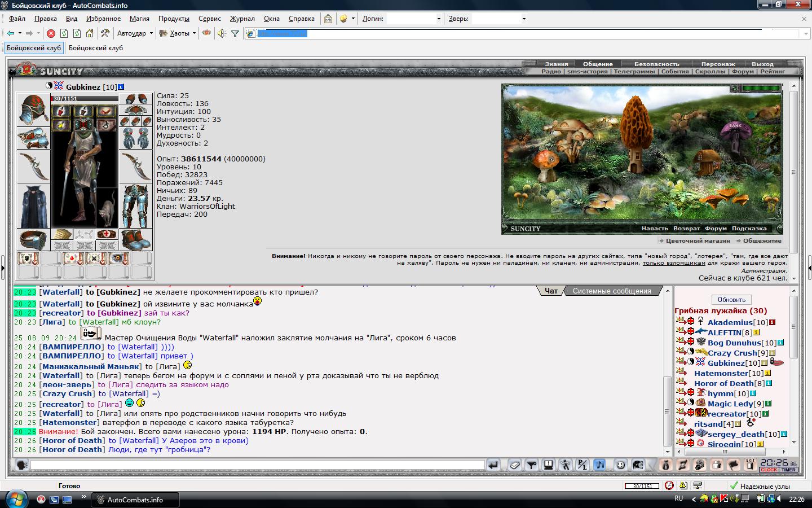
Task: Open the Back button history arrow
Action: [x=20, y=33]
